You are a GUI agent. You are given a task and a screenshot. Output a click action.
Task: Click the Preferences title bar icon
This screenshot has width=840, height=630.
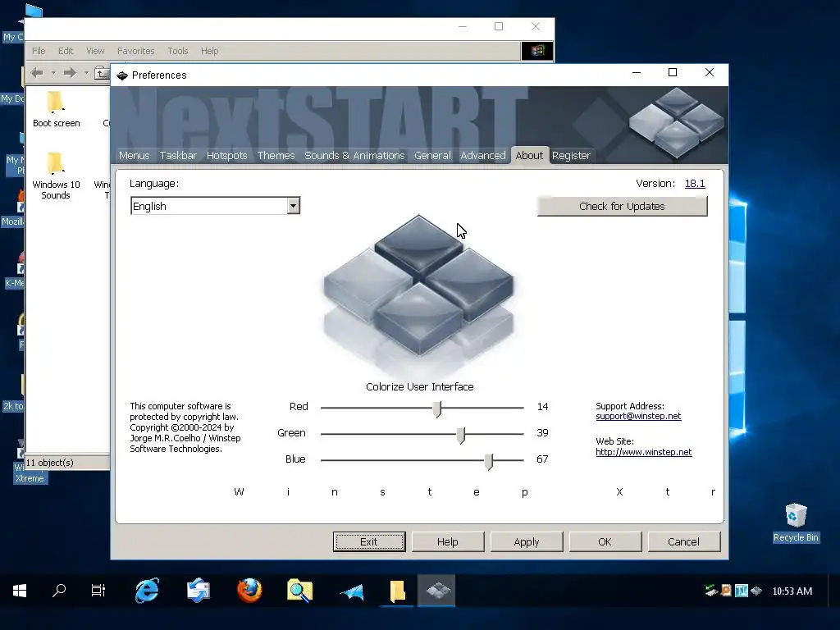tap(122, 75)
